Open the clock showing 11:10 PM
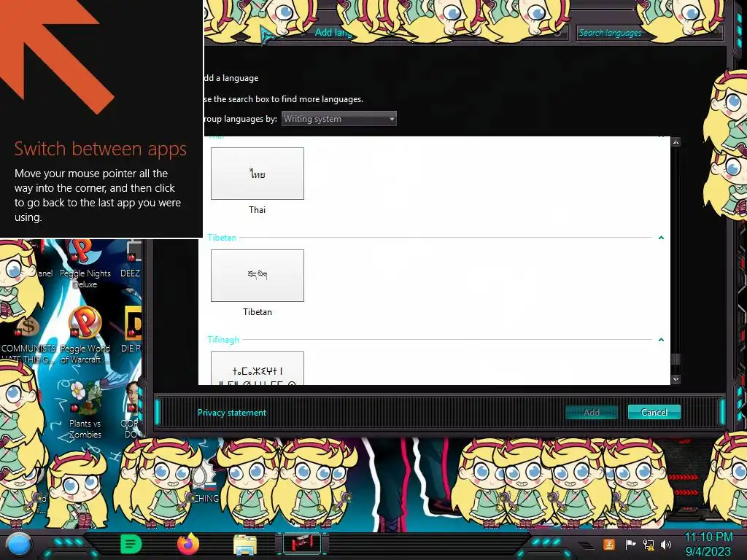The height and width of the screenshot is (560, 747). [x=708, y=544]
